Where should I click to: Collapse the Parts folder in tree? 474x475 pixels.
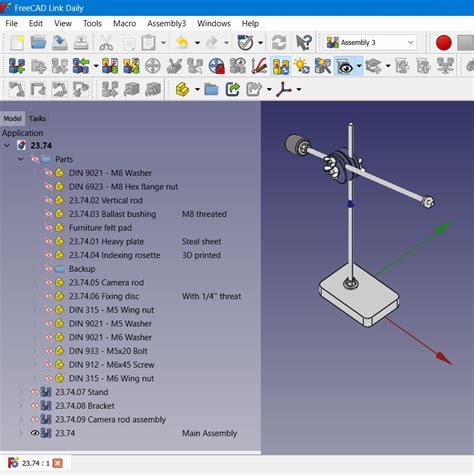pyautogui.click(x=21, y=159)
